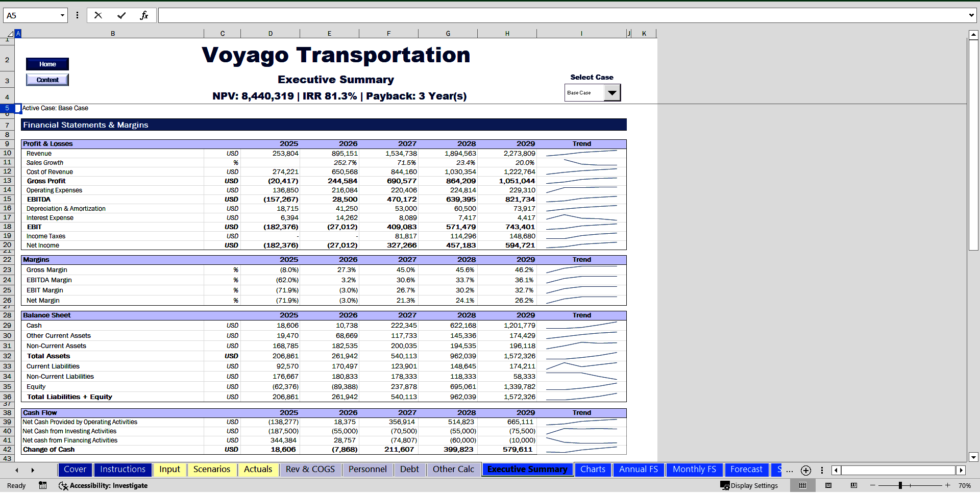Click the horizontal scrollbar right arrow
Image resolution: width=980 pixels, height=493 pixels.
(x=961, y=470)
